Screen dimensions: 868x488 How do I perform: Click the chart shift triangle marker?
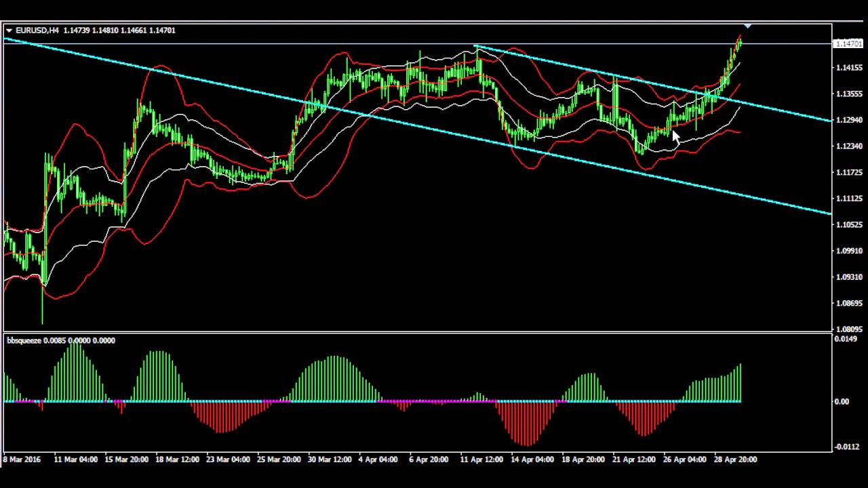pos(747,26)
